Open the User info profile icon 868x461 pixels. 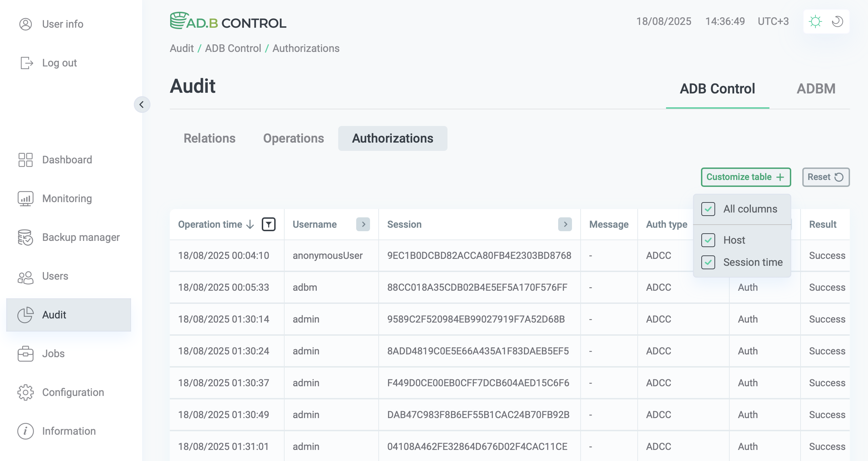(x=25, y=24)
